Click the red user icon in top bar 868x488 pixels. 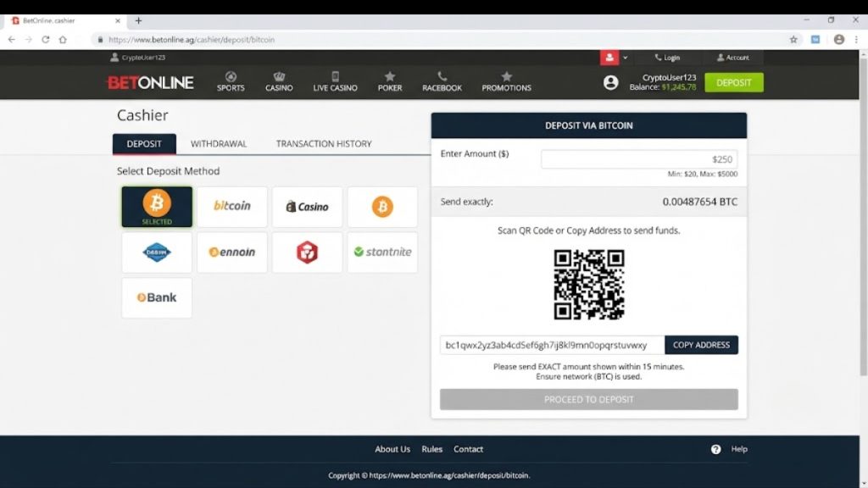(609, 58)
